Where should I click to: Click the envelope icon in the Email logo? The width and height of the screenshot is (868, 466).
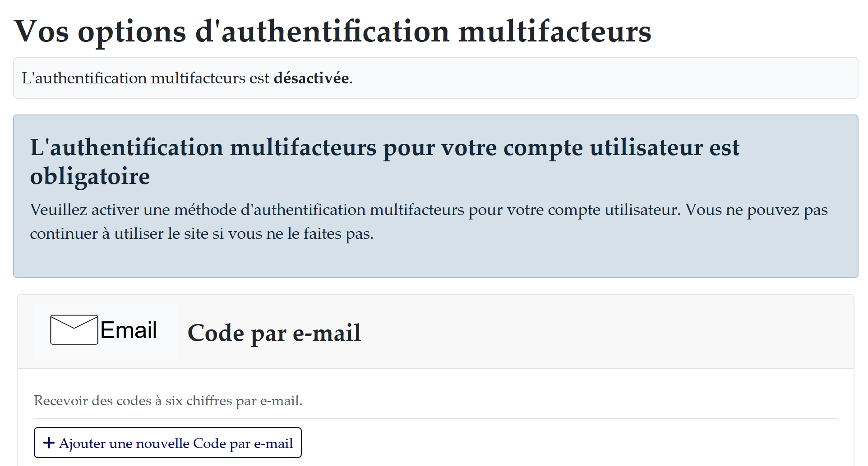[74, 330]
